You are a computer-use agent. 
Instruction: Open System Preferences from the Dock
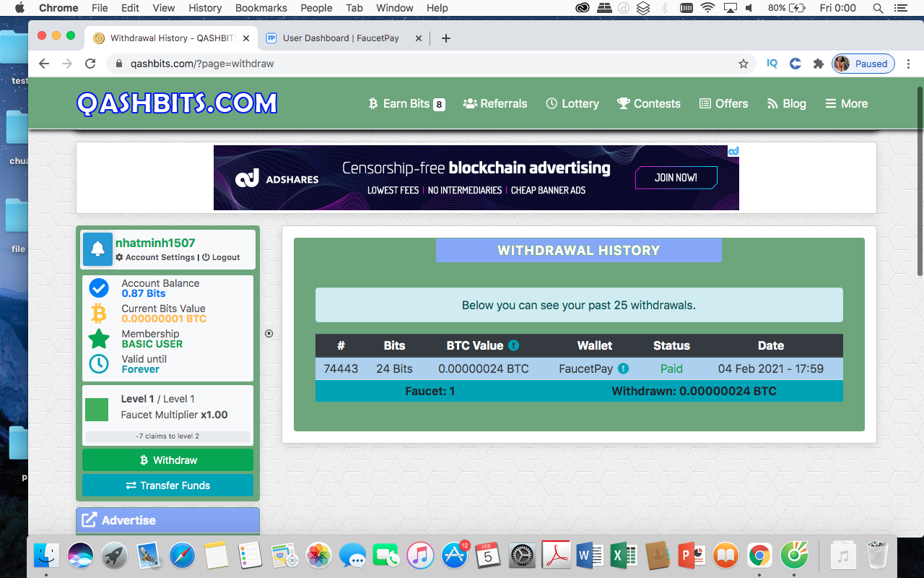tap(522, 556)
